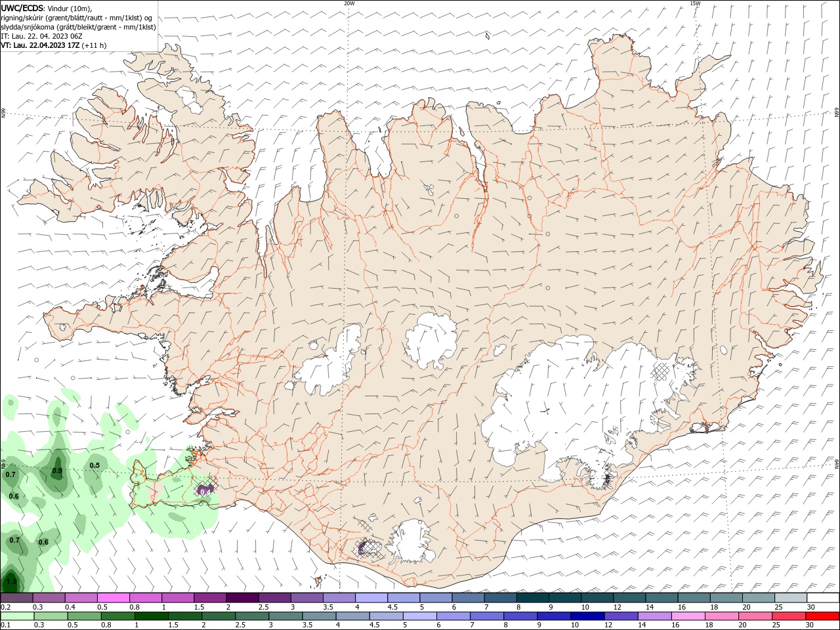This screenshot has width=840, height=630.
Task: Pick the violet 12–14 rain legend swatch
Action: [x=621, y=616]
